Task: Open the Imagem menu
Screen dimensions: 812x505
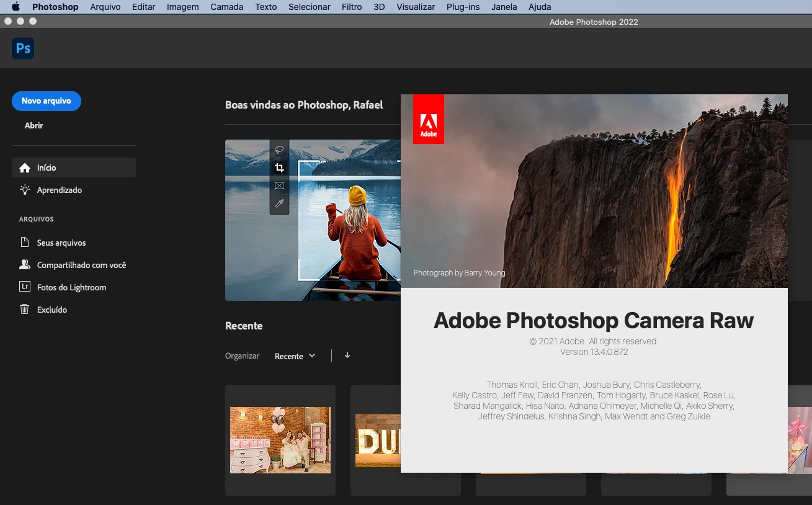Action: [183, 7]
